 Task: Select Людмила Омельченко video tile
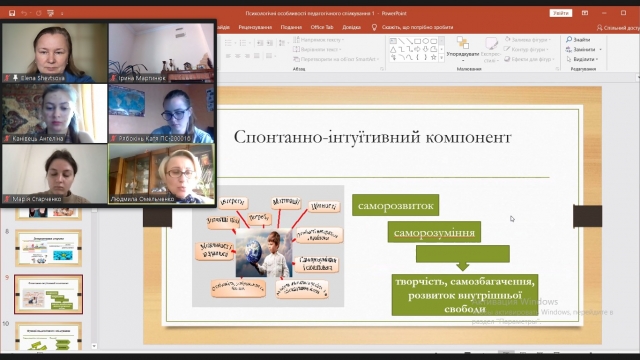[161, 174]
